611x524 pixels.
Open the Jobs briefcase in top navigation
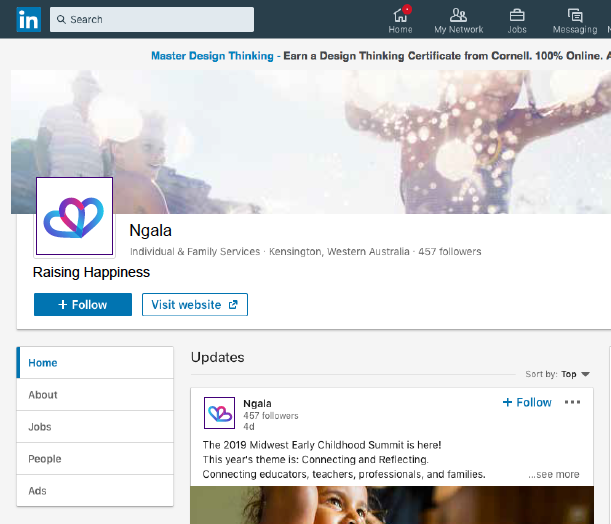[517, 19]
